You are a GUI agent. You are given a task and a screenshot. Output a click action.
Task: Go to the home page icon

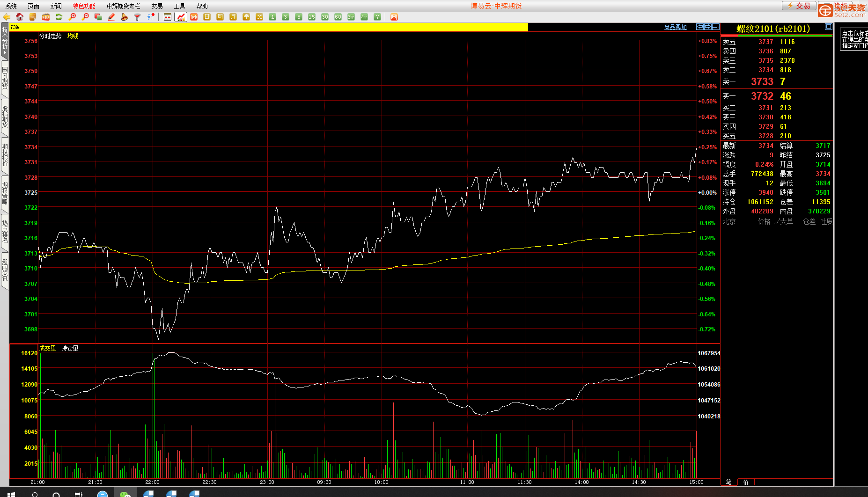coord(20,17)
